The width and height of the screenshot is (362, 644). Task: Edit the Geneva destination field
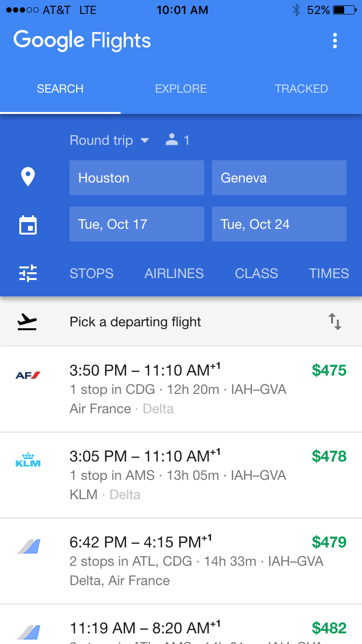pyautogui.click(x=279, y=178)
